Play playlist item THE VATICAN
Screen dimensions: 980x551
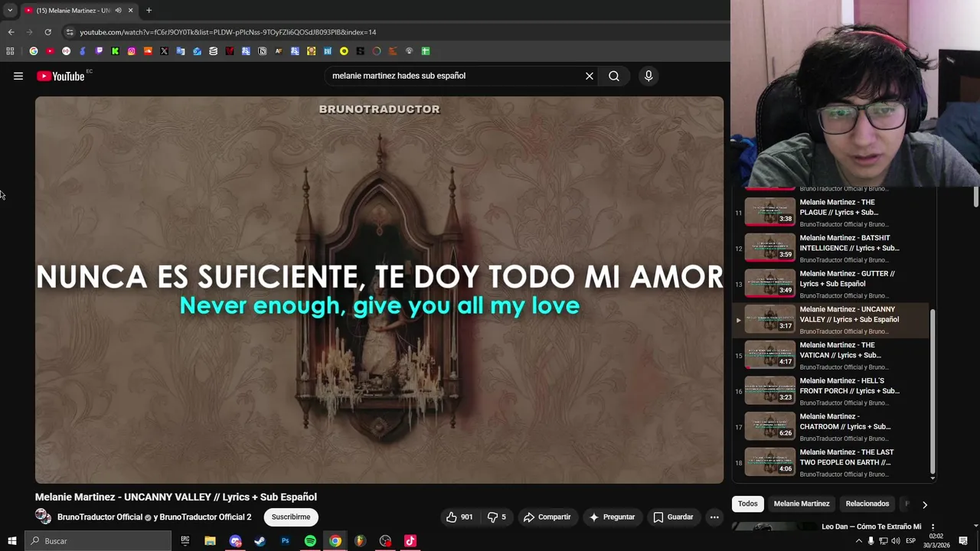click(831, 355)
